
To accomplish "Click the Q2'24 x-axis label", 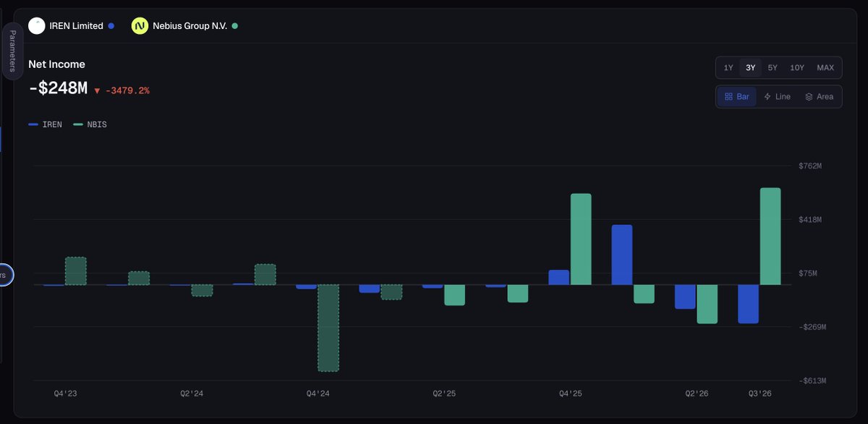I will coord(192,394).
